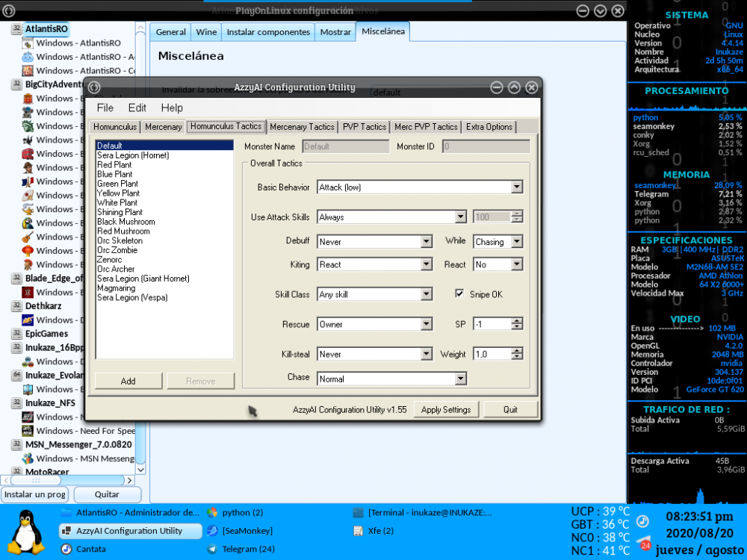The width and height of the screenshot is (747, 560).
Task: Select Orc Archer in the monster list
Action: pos(116,269)
